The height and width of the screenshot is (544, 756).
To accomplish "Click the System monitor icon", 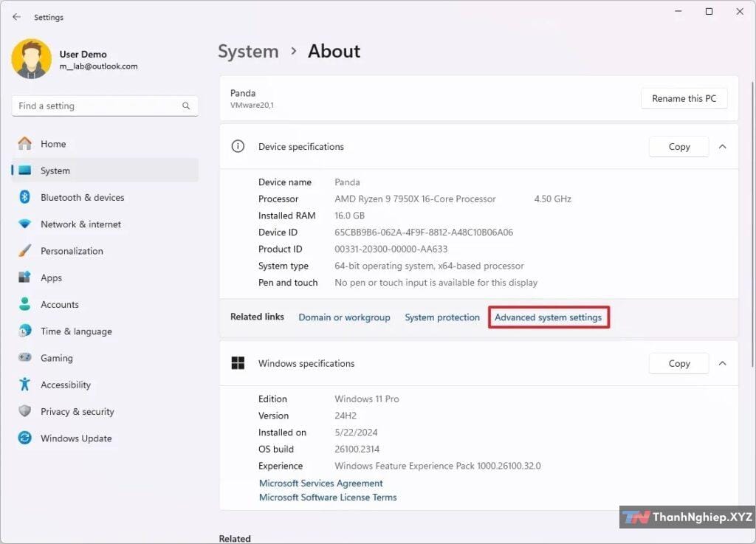I will coord(24,171).
